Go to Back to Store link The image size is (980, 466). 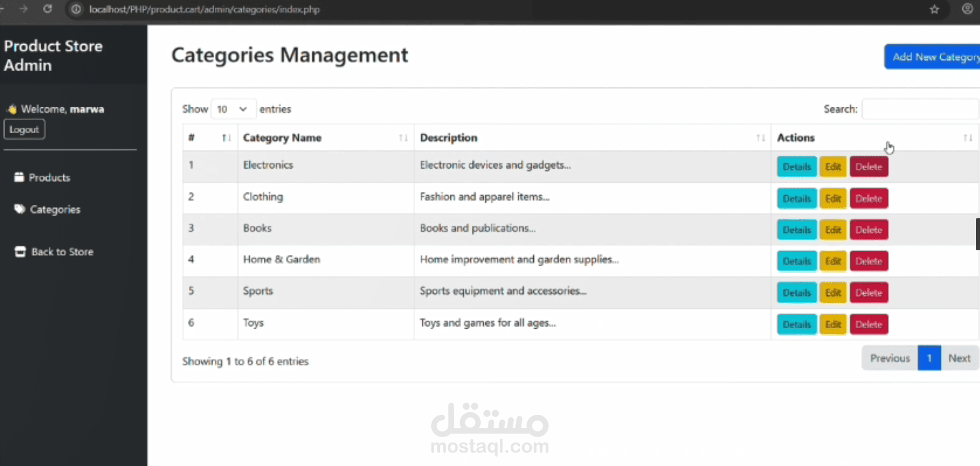pyautogui.click(x=62, y=252)
